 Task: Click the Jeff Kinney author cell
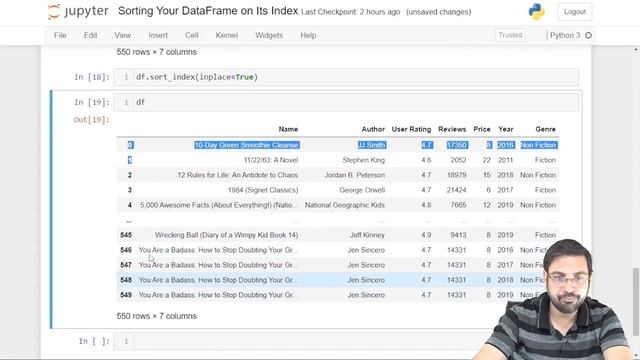[367, 235]
